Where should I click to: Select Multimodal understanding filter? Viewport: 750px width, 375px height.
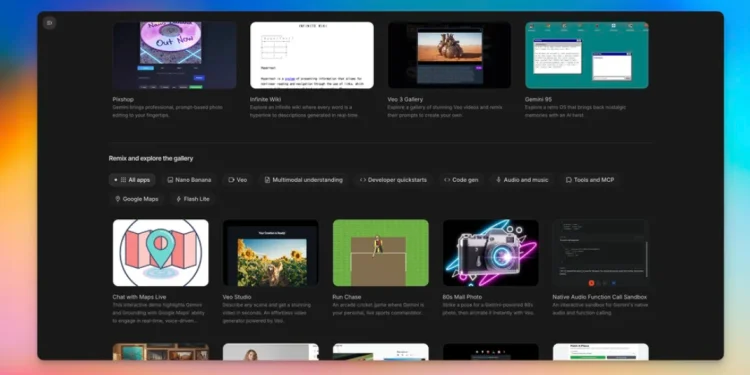[304, 180]
